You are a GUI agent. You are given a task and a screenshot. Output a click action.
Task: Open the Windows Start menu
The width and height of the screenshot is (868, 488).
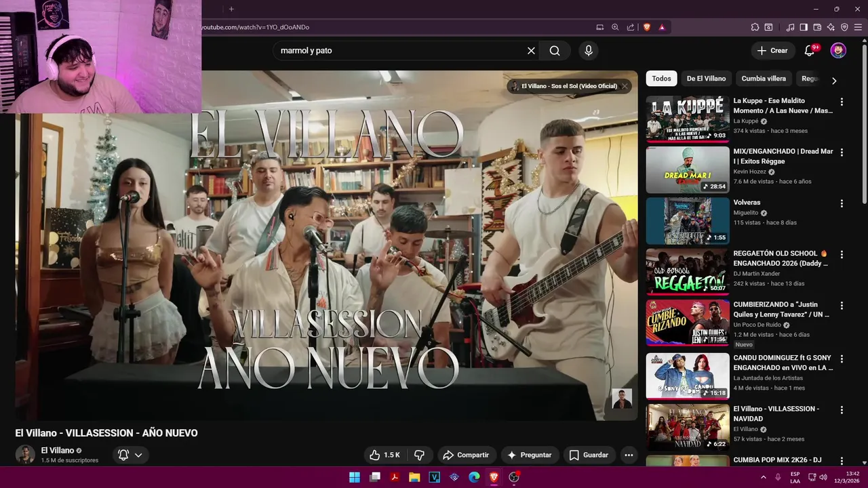point(355,477)
